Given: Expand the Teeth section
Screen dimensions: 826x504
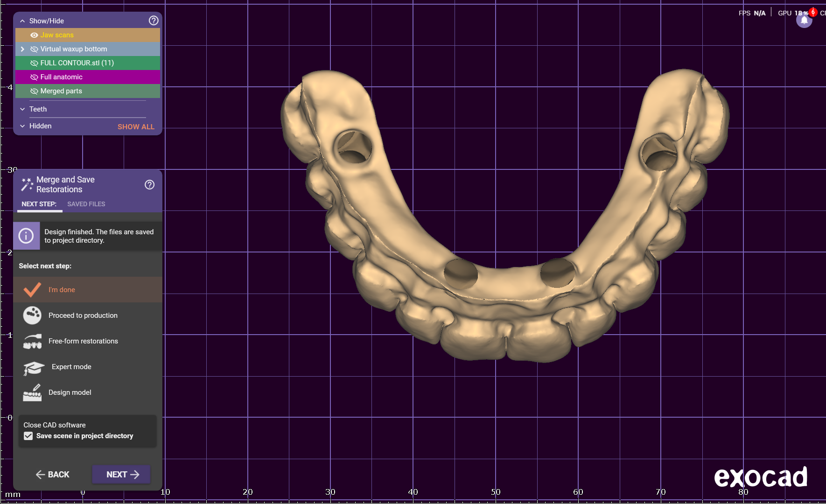Looking at the screenshot, I should [x=22, y=109].
